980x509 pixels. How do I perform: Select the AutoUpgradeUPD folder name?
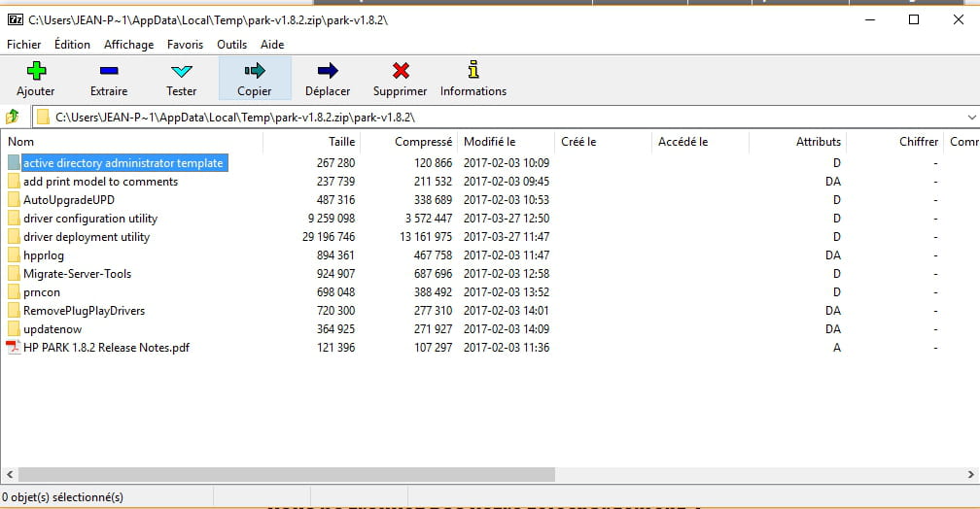click(x=69, y=200)
